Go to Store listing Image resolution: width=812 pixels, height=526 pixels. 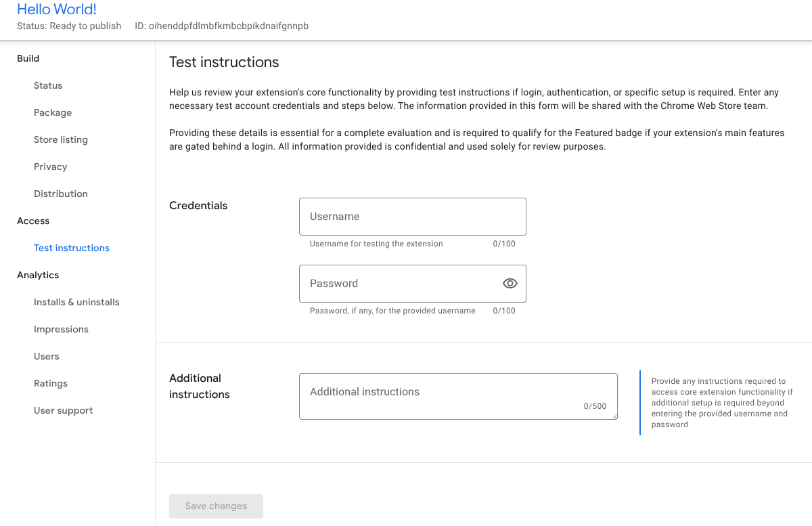[x=60, y=139]
